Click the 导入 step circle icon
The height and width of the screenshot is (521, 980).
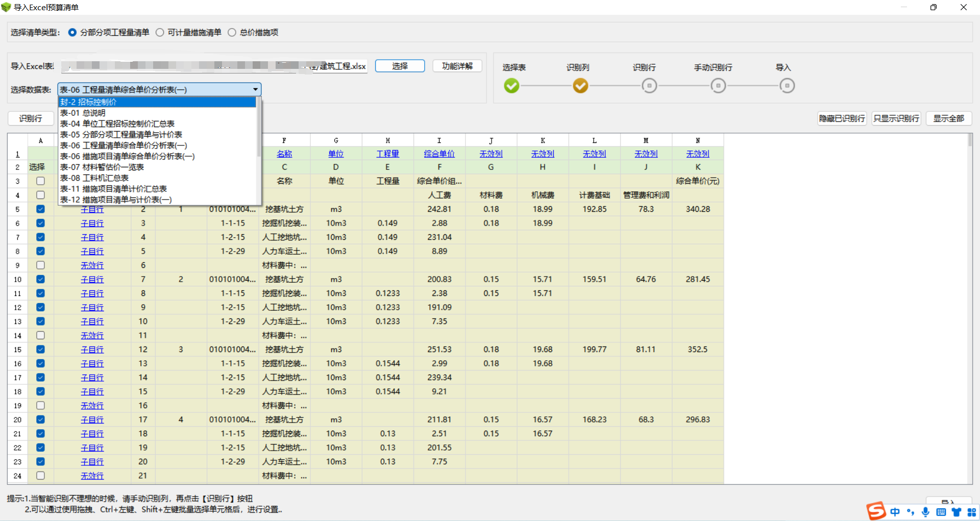click(x=787, y=86)
